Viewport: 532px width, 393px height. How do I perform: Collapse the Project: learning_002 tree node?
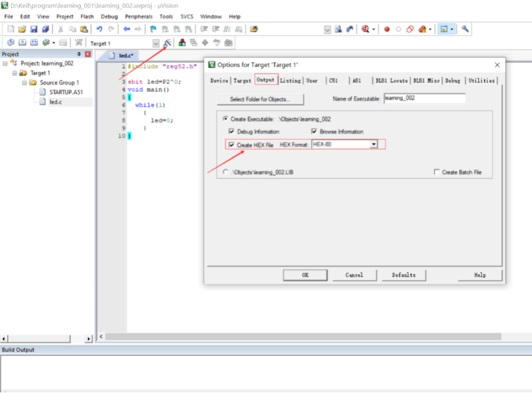click(5, 64)
